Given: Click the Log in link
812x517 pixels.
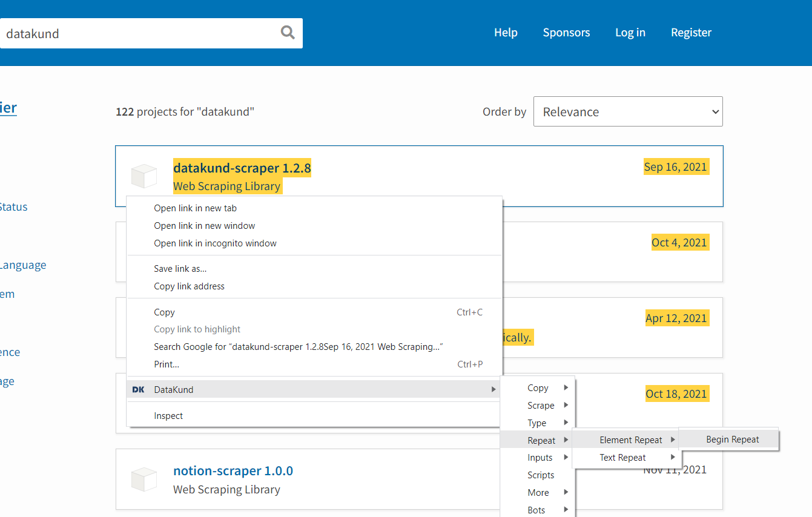Looking at the screenshot, I should pyautogui.click(x=630, y=33).
